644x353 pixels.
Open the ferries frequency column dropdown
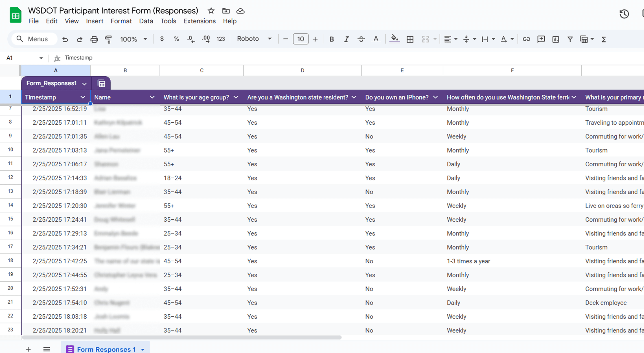574,97
